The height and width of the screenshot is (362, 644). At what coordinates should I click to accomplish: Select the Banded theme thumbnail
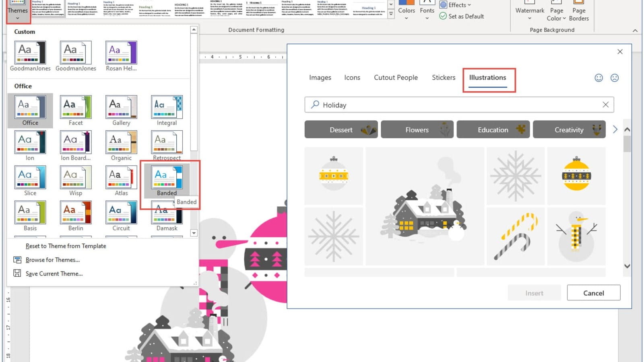[x=167, y=178]
